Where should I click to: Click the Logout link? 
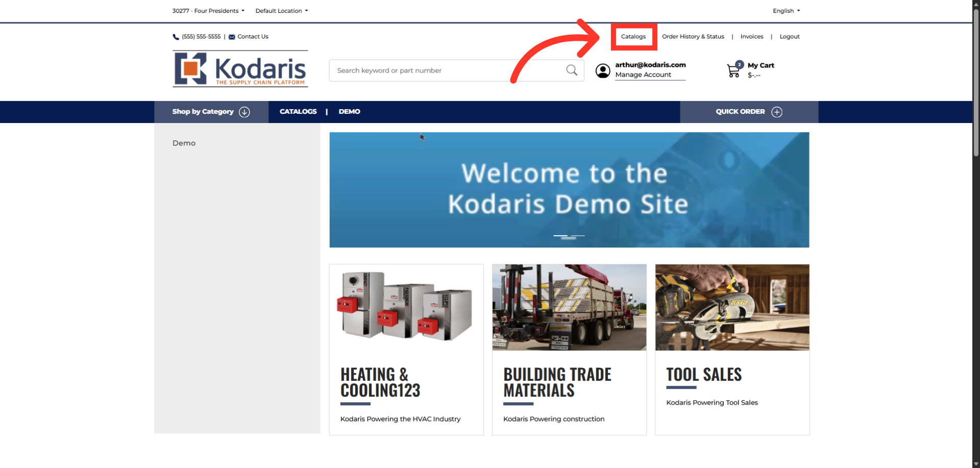[x=790, y=37]
